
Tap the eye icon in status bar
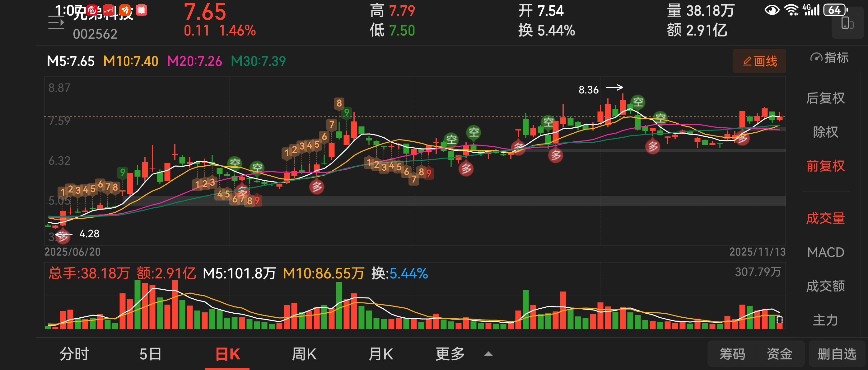point(772,10)
